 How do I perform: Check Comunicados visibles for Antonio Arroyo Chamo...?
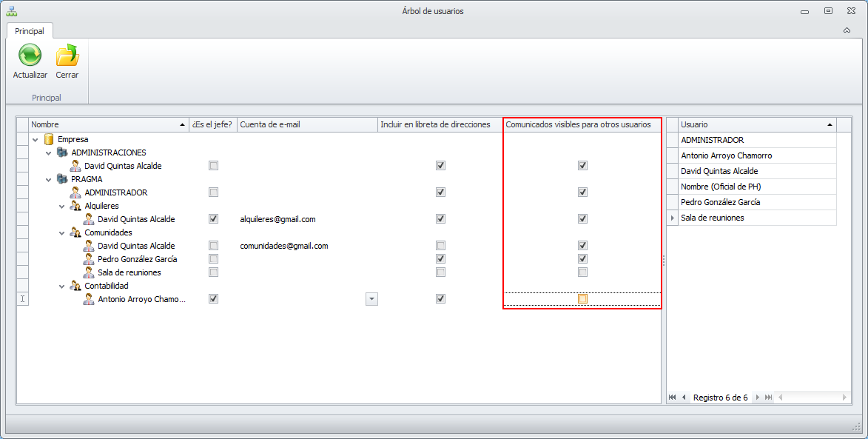(x=582, y=298)
